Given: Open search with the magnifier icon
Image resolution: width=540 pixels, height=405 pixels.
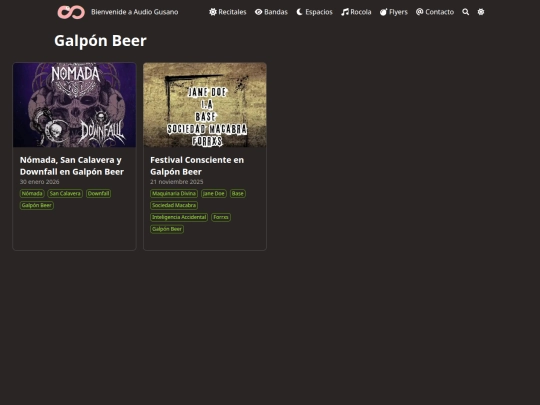Looking at the screenshot, I should [466, 12].
